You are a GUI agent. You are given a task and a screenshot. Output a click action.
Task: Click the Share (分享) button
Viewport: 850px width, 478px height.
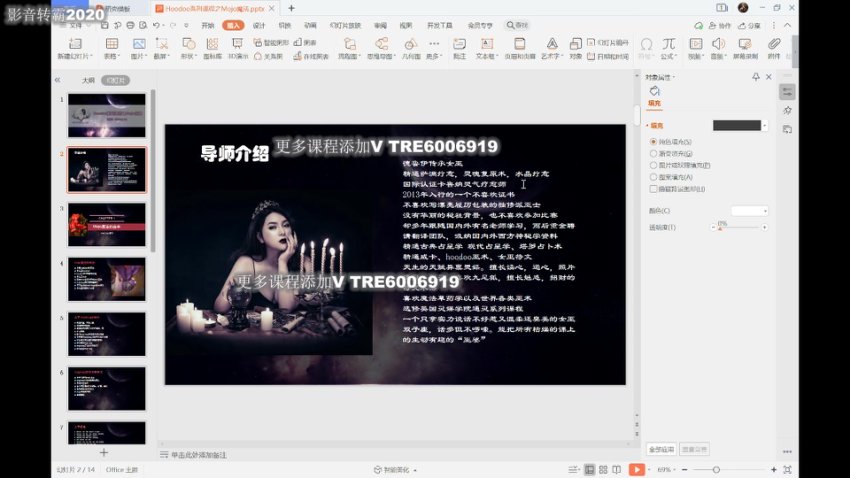[750, 25]
